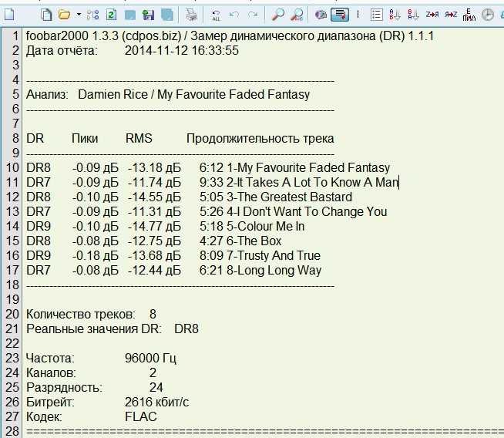Image resolution: width=504 pixels, height=438 pixels.
Task: Click the clock icon in the toolbar
Action: (x=488, y=15)
